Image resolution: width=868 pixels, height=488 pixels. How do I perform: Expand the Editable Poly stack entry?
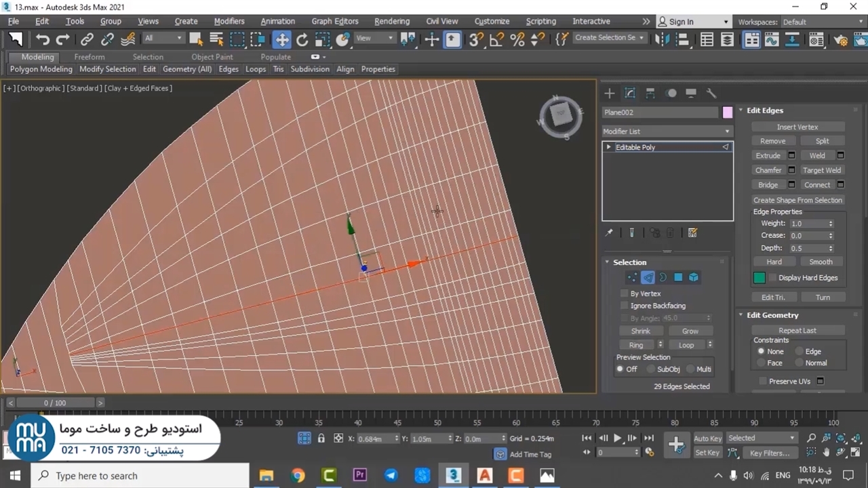pos(608,147)
